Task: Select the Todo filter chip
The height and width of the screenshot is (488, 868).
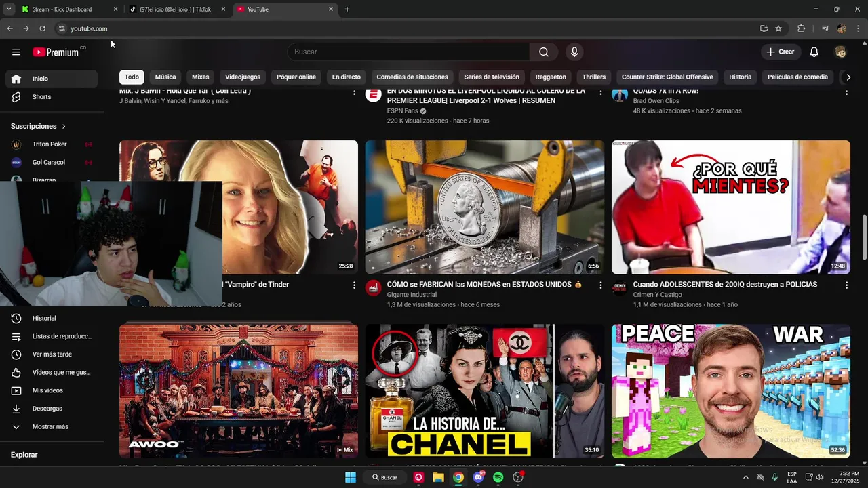Action: click(132, 77)
